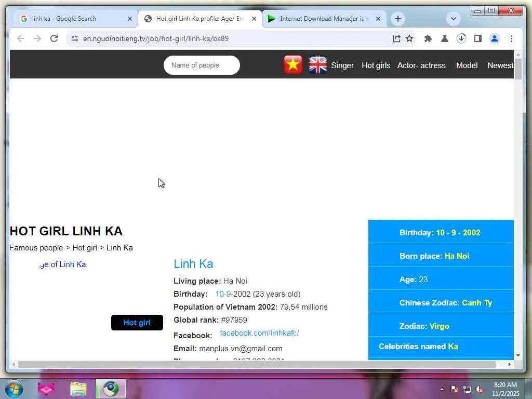Open network status tray icon

click(467, 390)
